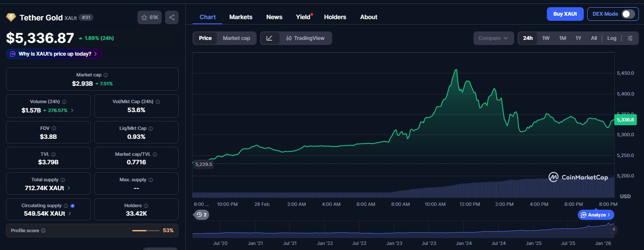Click the 0.93% Liq/Mkt Cap value
This screenshot has height=250, width=644.
click(136, 137)
